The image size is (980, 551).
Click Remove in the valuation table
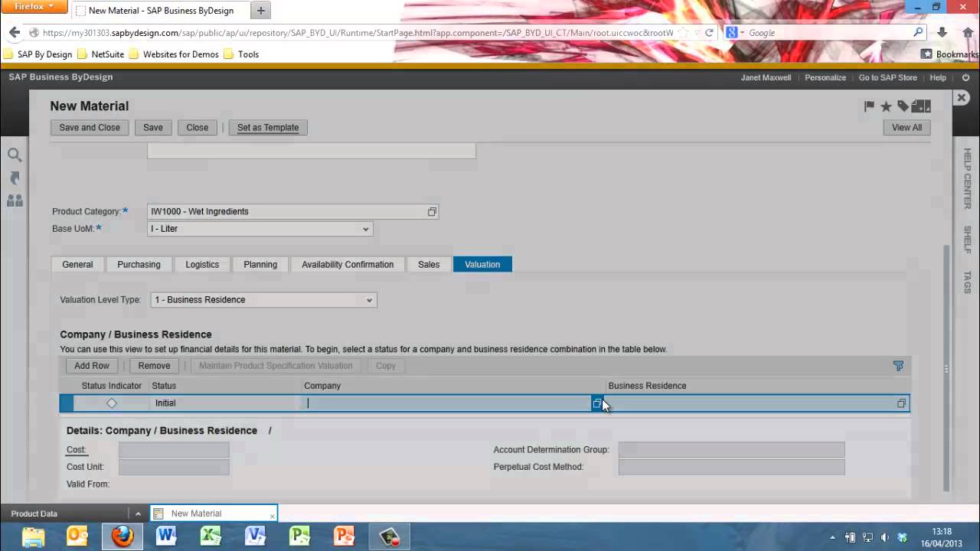[154, 366]
